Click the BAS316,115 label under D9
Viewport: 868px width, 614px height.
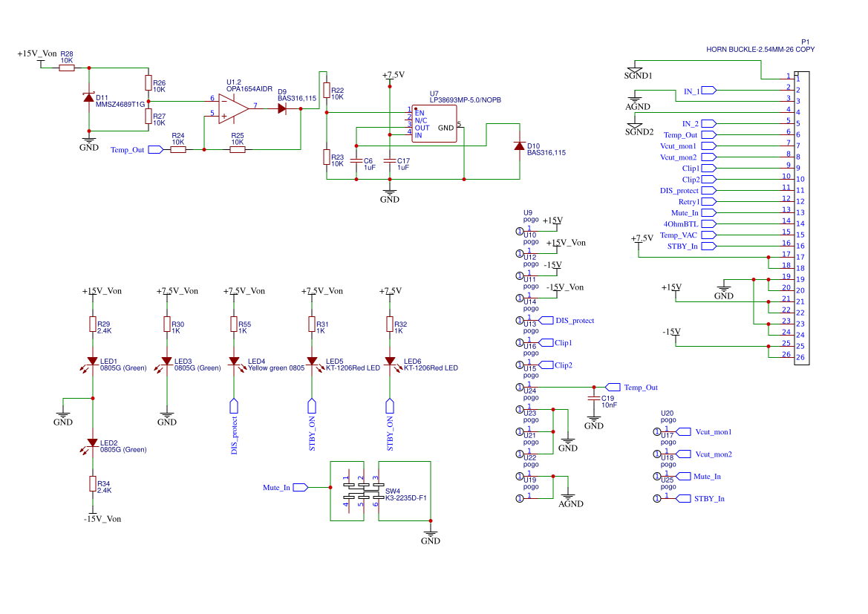pos(297,99)
